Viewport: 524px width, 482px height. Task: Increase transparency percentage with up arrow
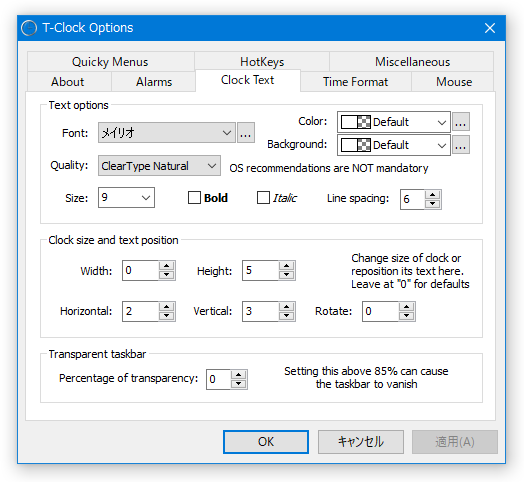coord(239,375)
